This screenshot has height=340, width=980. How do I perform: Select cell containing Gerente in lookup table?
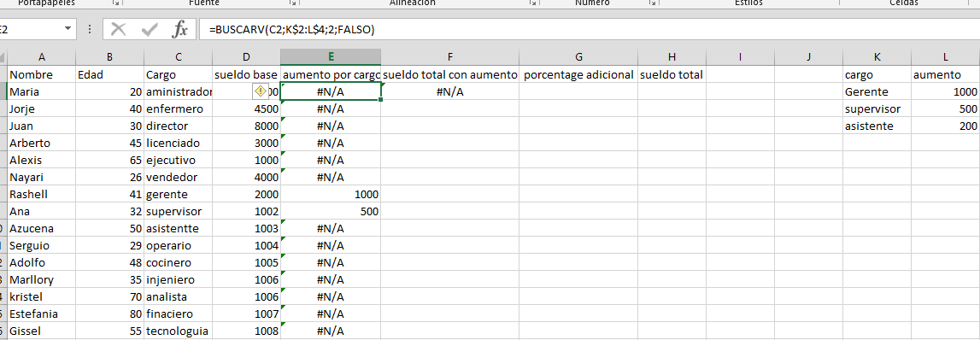pos(877,92)
